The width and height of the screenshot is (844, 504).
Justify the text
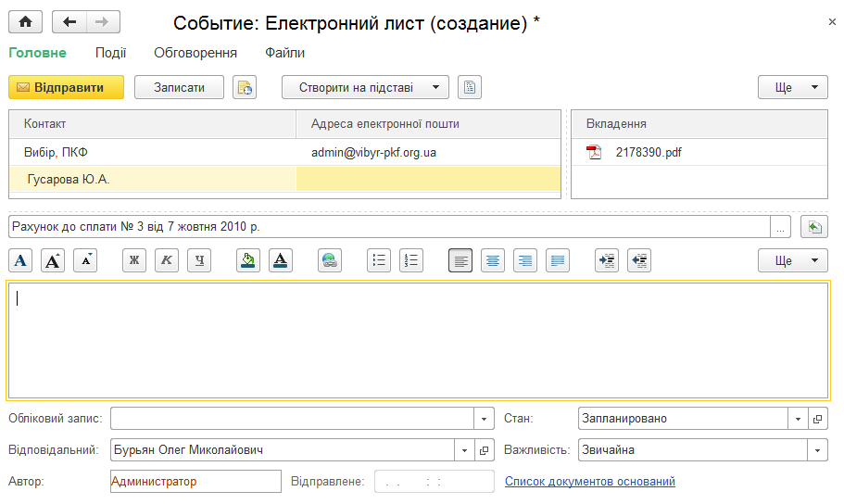(x=558, y=260)
